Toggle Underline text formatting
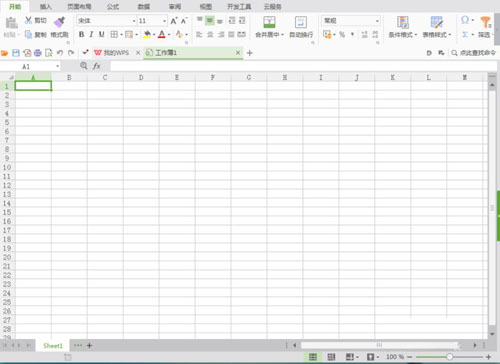The image size is (500, 364). [x=102, y=34]
